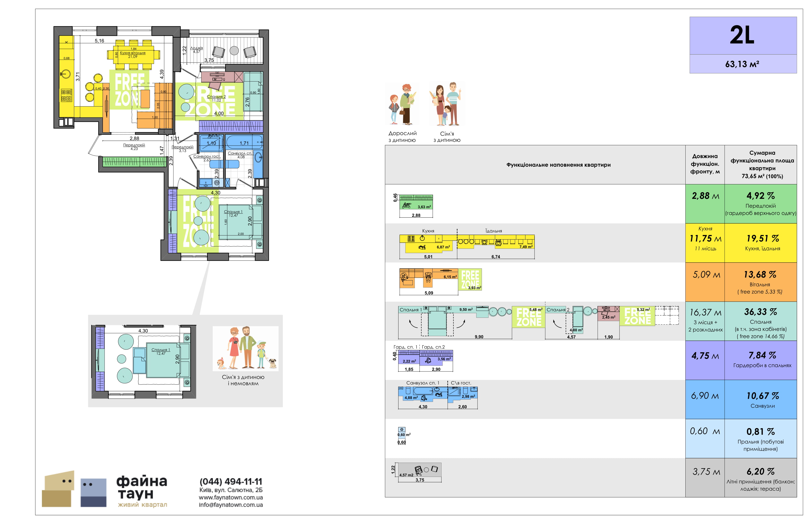
Task: Click the purple wardrobe below Спальня 2
Action: click(231, 127)
